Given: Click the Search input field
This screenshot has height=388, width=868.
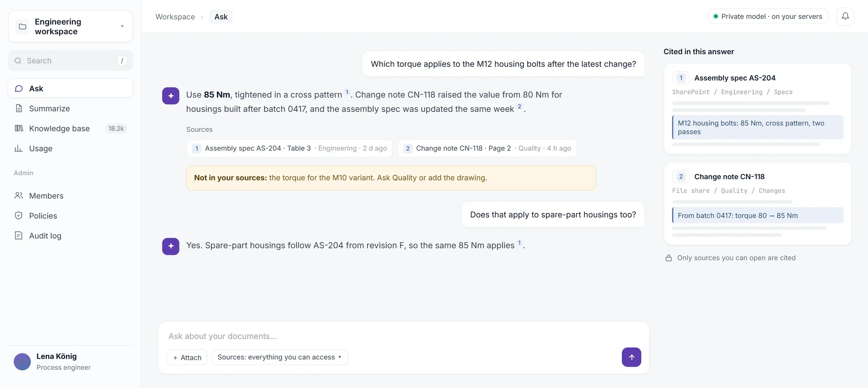Looking at the screenshot, I should [x=70, y=60].
